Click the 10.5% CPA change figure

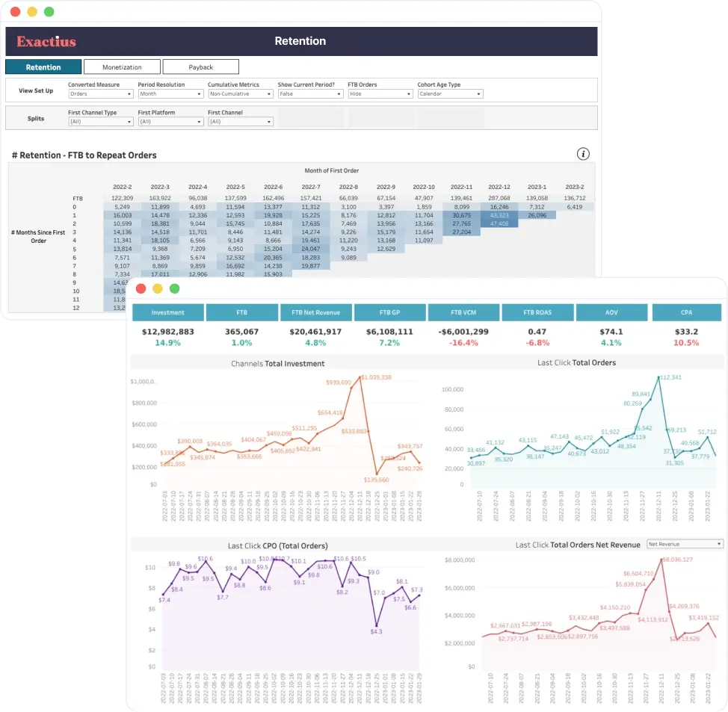686,343
